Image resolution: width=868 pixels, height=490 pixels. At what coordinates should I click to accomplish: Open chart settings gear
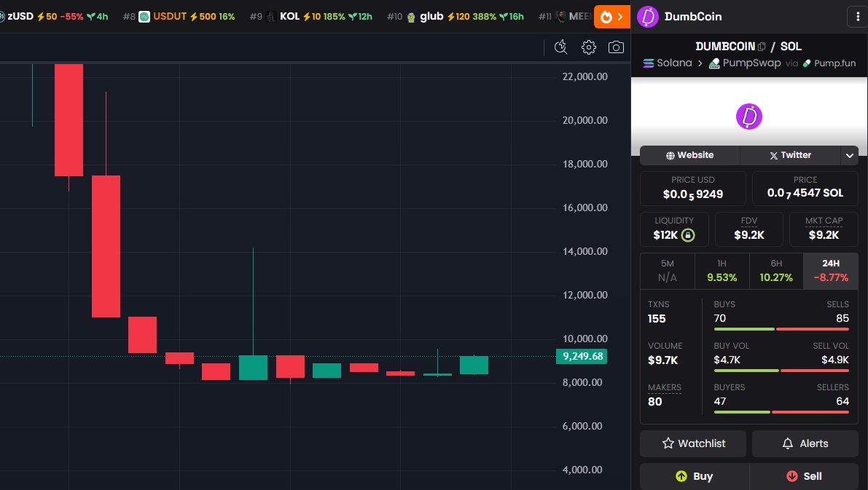588,47
